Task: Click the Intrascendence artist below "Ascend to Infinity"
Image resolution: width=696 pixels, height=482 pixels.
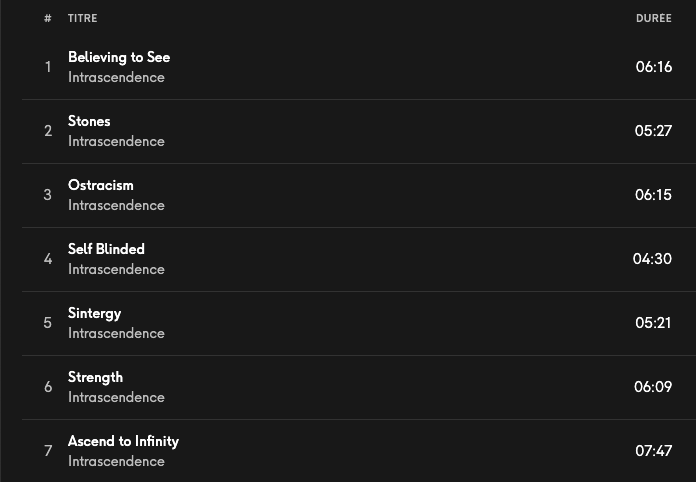Action: coord(116,462)
